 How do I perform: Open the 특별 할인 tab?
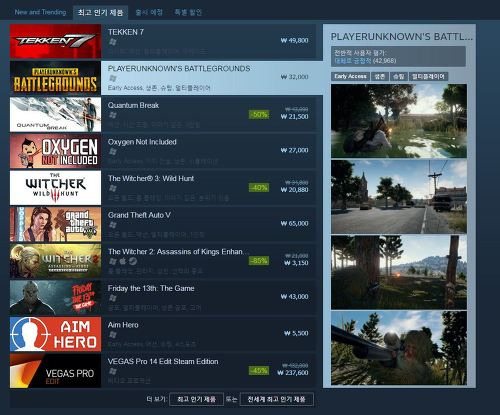(188, 12)
